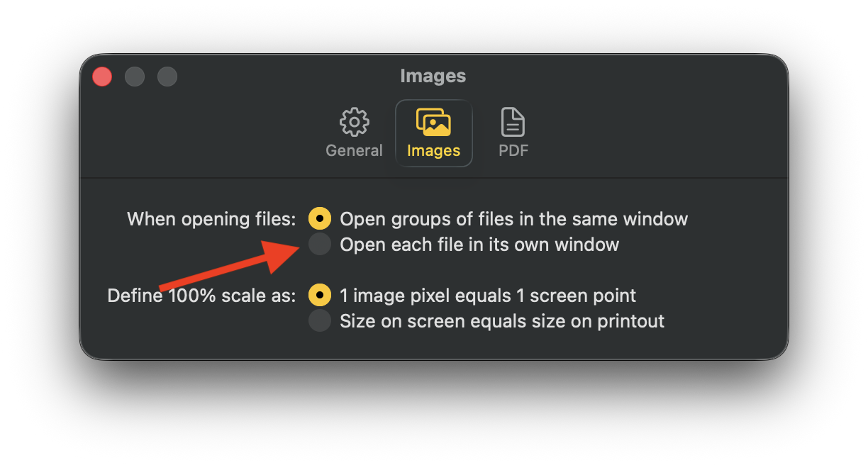
Task: Click the PDF tab label
Action: pos(513,151)
